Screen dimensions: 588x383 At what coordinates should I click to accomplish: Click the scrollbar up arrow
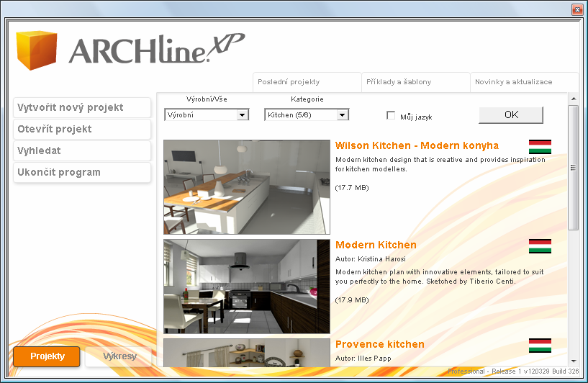[x=574, y=99]
